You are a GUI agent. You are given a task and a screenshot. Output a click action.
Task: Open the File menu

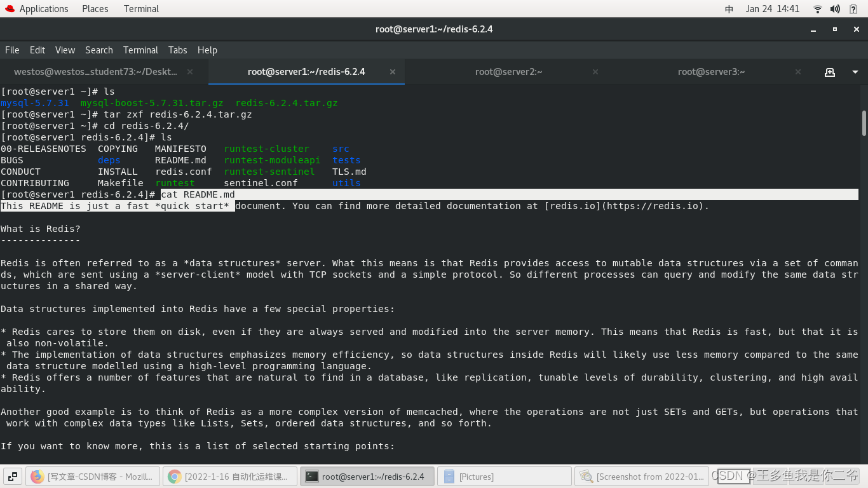12,50
